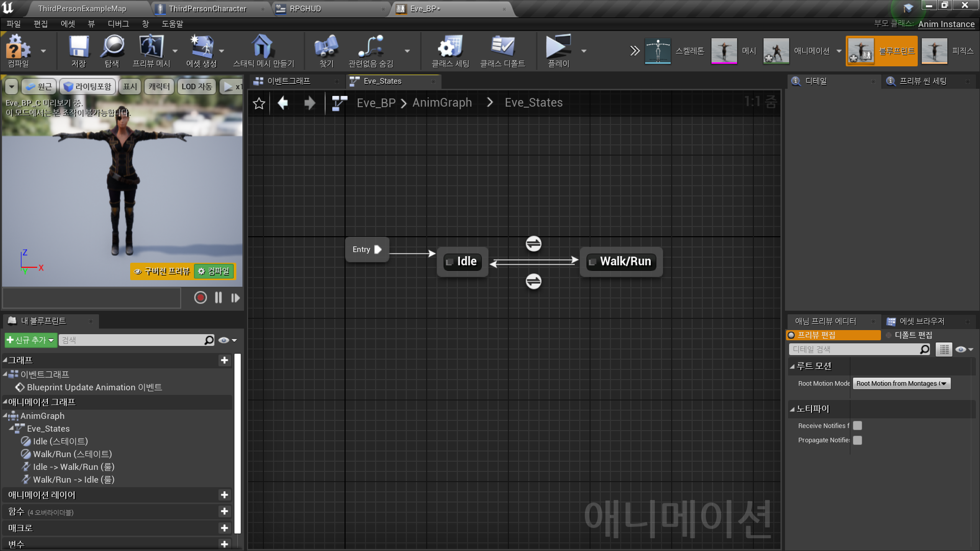This screenshot has width=980, height=551.
Task: Start recording with the record button
Action: [200, 298]
